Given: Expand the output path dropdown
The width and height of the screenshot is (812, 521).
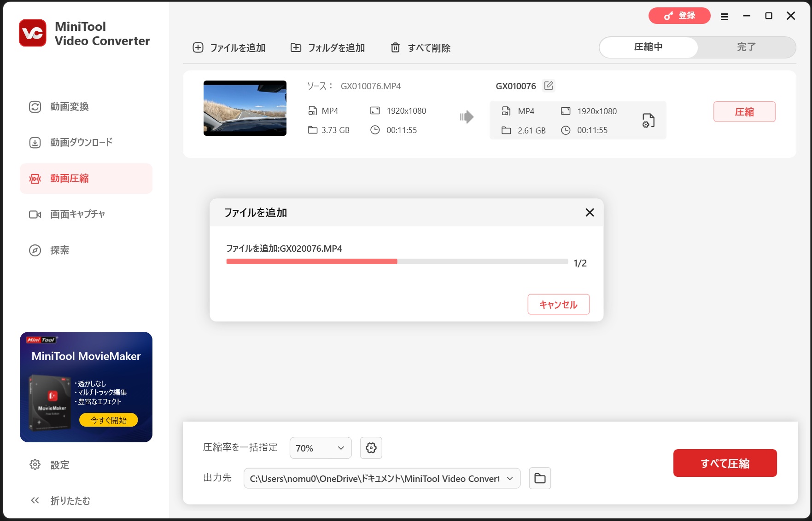Looking at the screenshot, I should pyautogui.click(x=510, y=479).
